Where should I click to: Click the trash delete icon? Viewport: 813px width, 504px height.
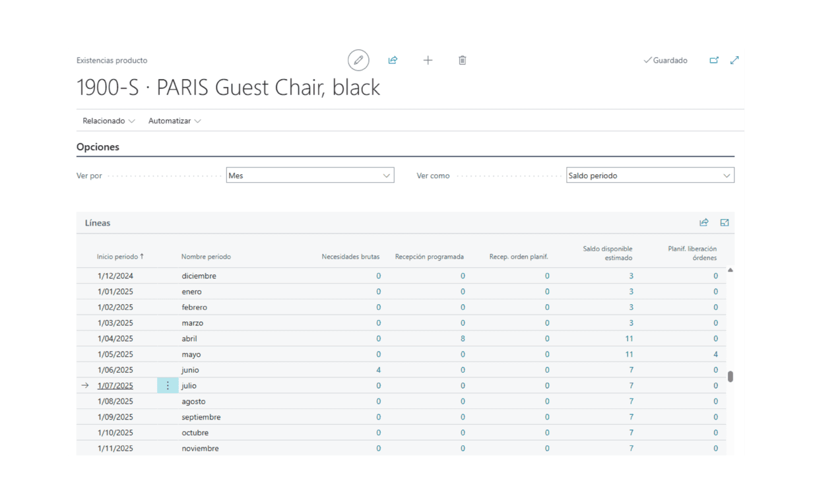[463, 60]
